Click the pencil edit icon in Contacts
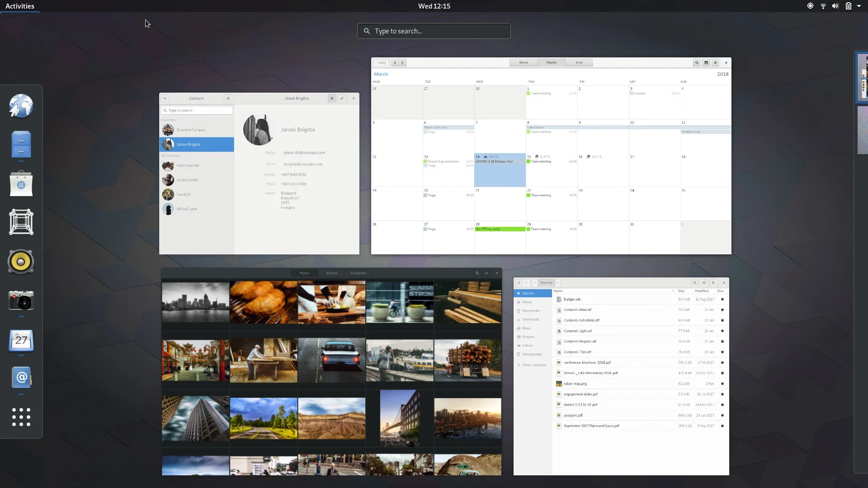Image resolution: width=868 pixels, height=488 pixels. pyautogui.click(x=342, y=98)
